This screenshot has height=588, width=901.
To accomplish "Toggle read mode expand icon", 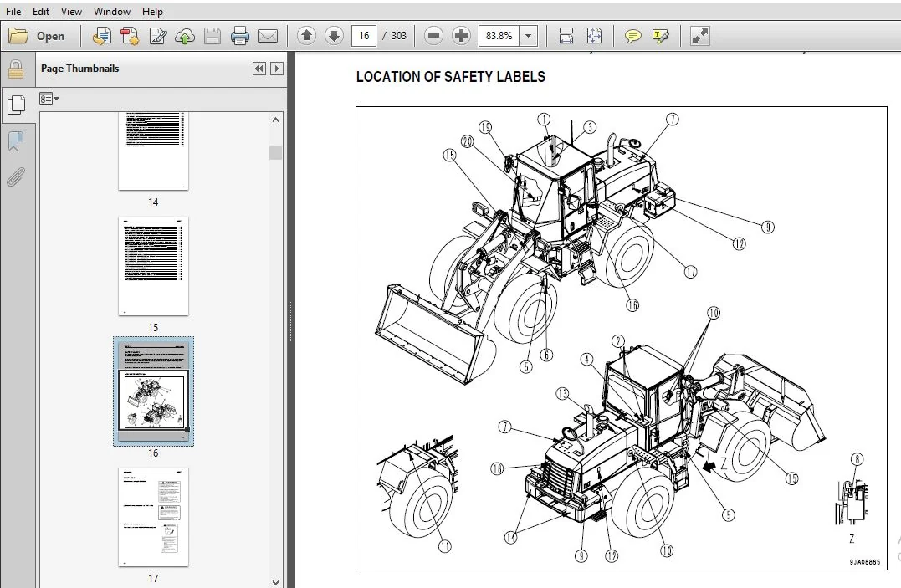I will coord(699,36).
